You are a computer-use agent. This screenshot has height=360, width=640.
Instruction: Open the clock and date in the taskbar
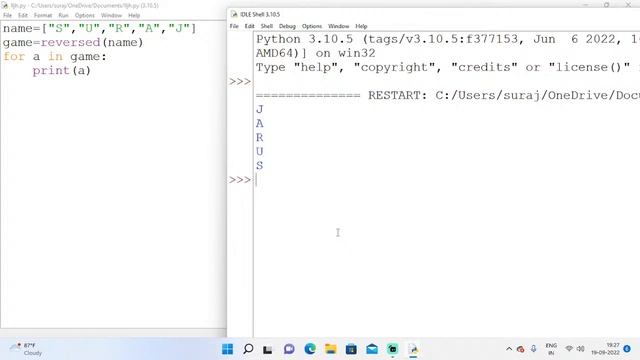tap(605, 349)
